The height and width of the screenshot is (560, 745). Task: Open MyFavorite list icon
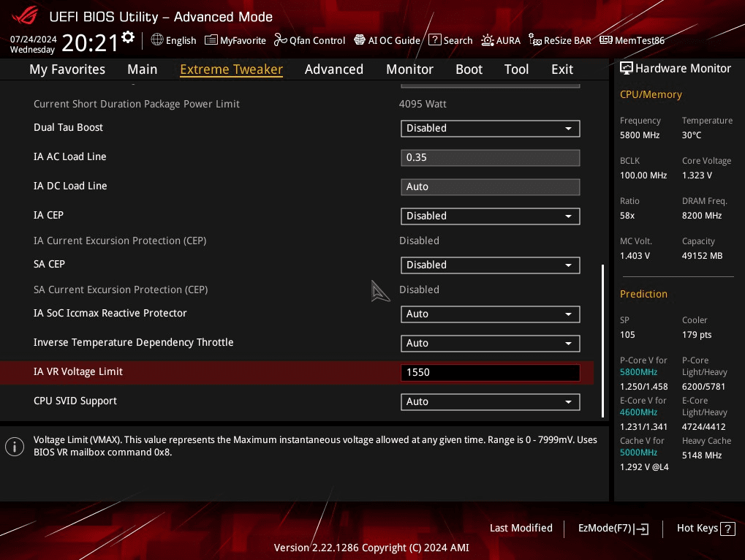point(211,40)
